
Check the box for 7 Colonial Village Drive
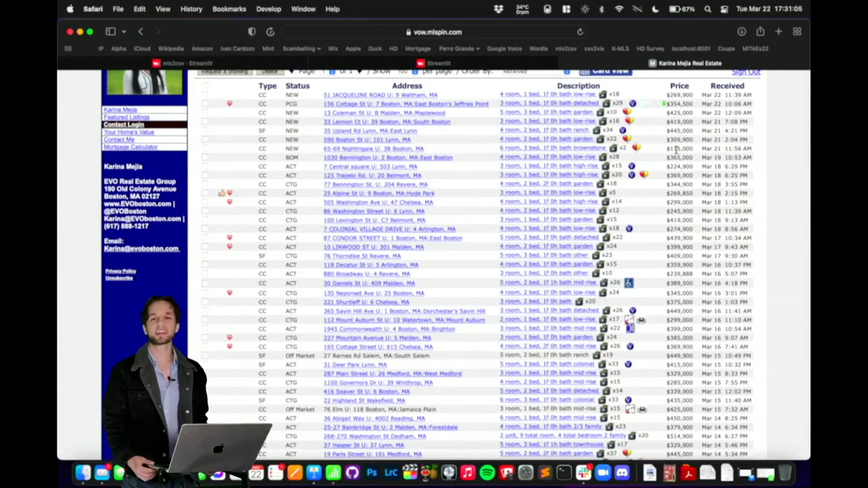click(205, 229)
